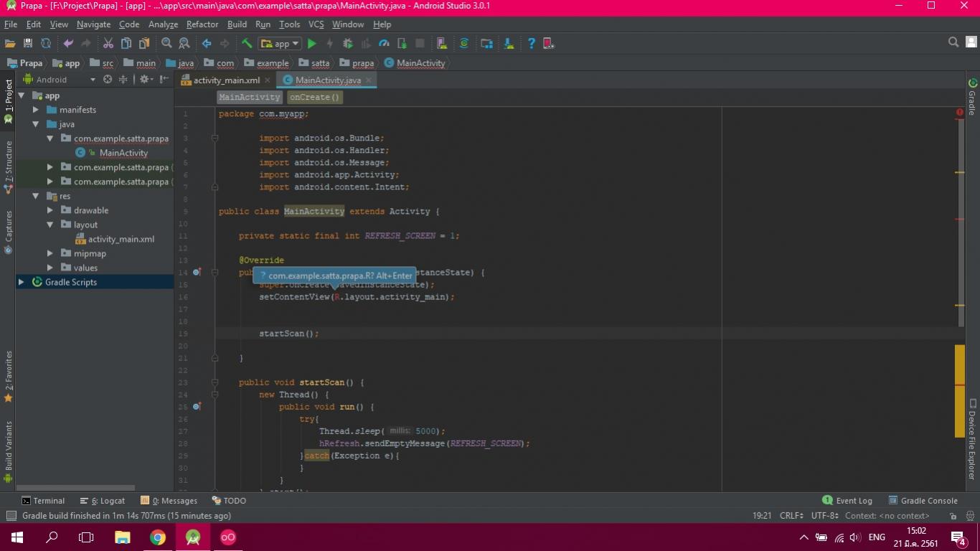Click Attach debugger to Android process icon
The image size is (980, 551).
point(402,44)
